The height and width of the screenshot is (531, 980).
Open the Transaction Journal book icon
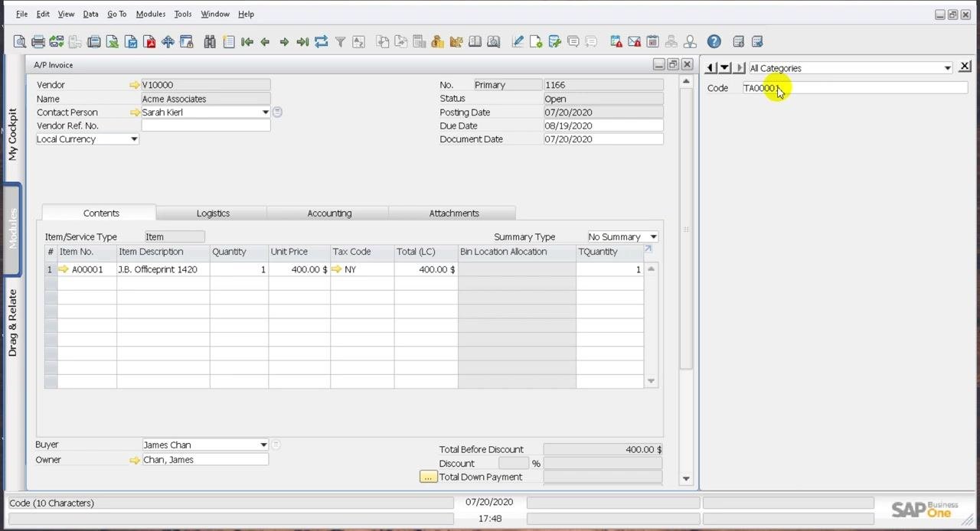[x=475, y=41]
